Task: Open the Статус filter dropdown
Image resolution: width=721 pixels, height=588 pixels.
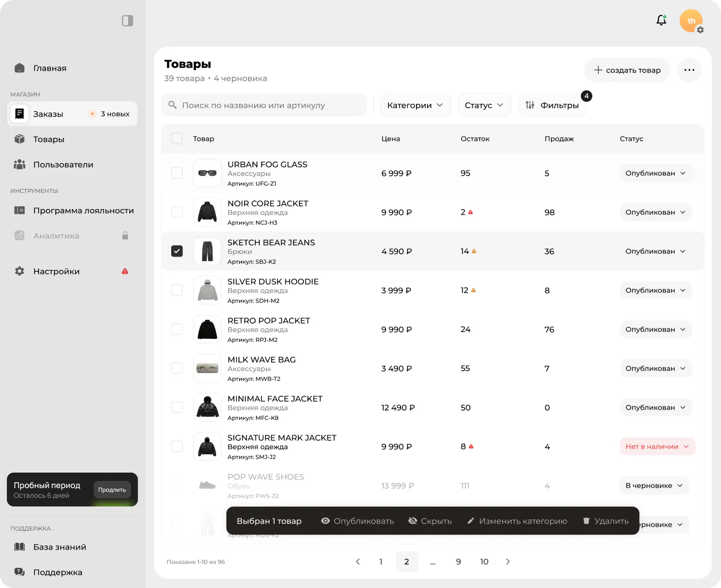Action: click(x=484, y=105)
